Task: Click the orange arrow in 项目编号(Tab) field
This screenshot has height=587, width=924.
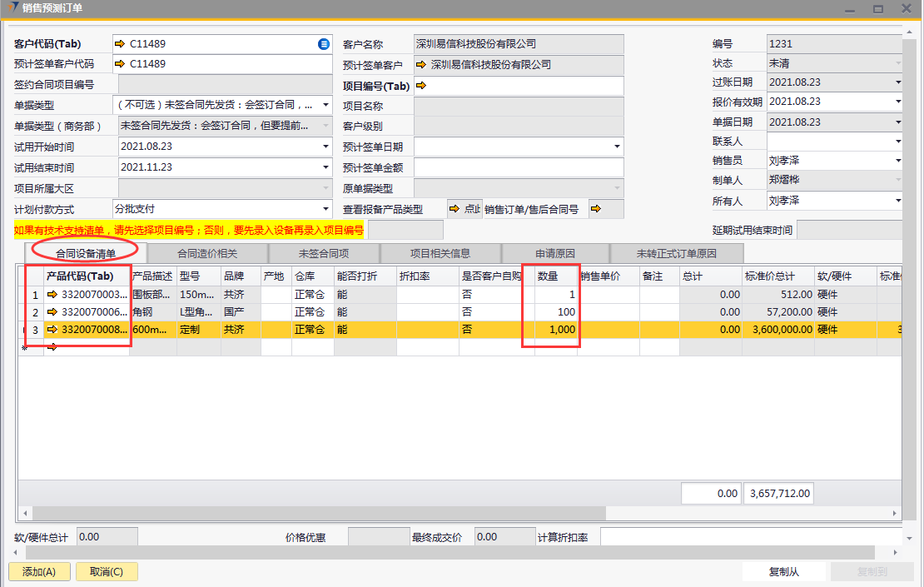Action: point(420,86)
